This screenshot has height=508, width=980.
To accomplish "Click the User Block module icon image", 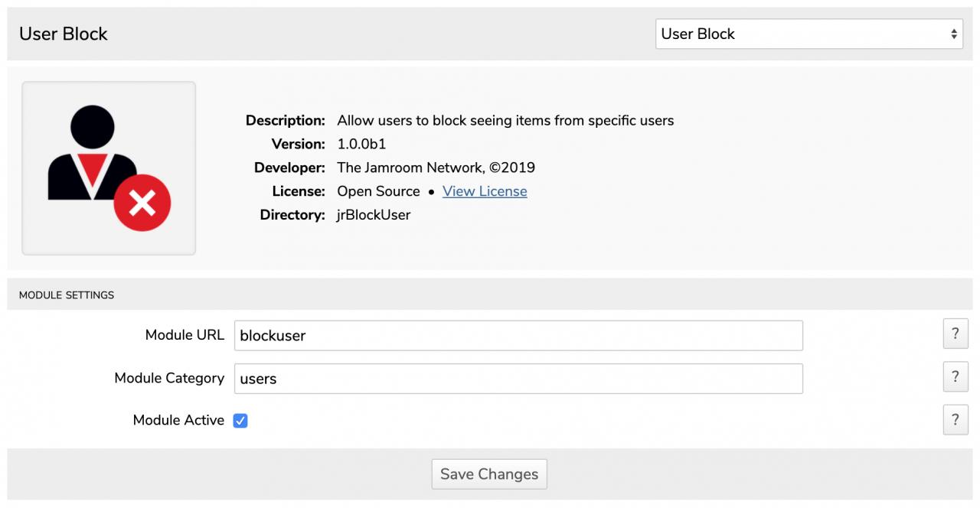I will [108, 168].
